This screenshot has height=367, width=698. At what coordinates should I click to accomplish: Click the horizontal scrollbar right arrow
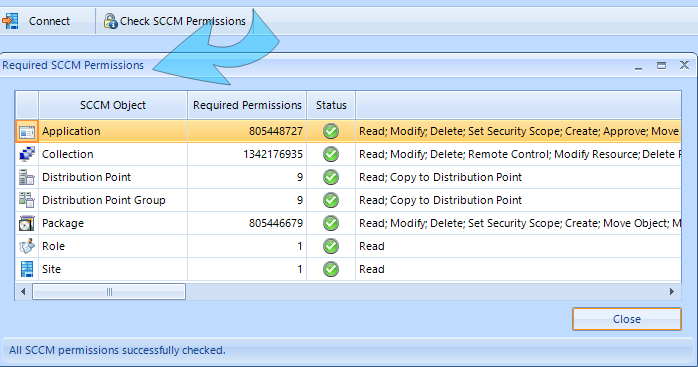click(x=672, y=292)
